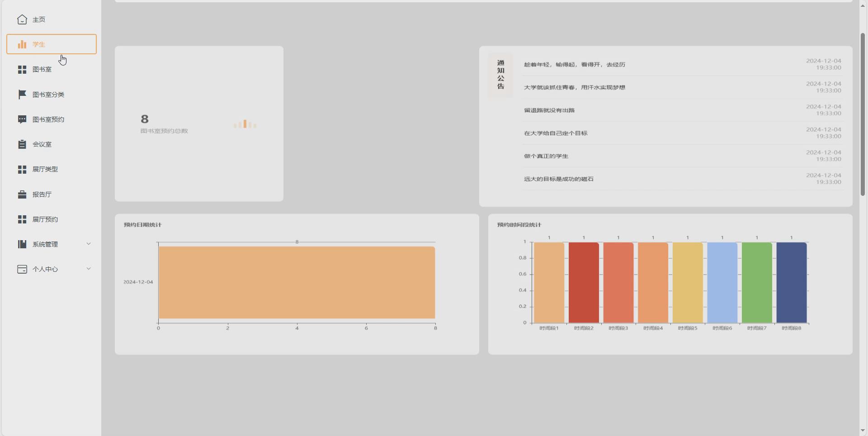
Task: Click the 2024-12-04 bar in 预约日期统计
Action: (297, 283)
